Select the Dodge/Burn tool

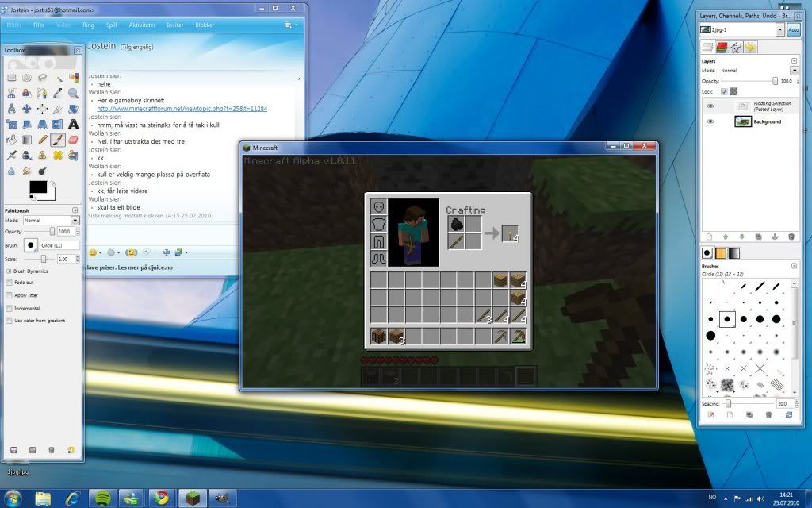coord(43,171)
